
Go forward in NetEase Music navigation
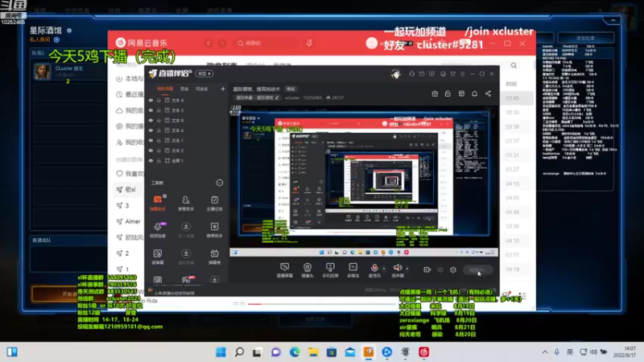222,43
